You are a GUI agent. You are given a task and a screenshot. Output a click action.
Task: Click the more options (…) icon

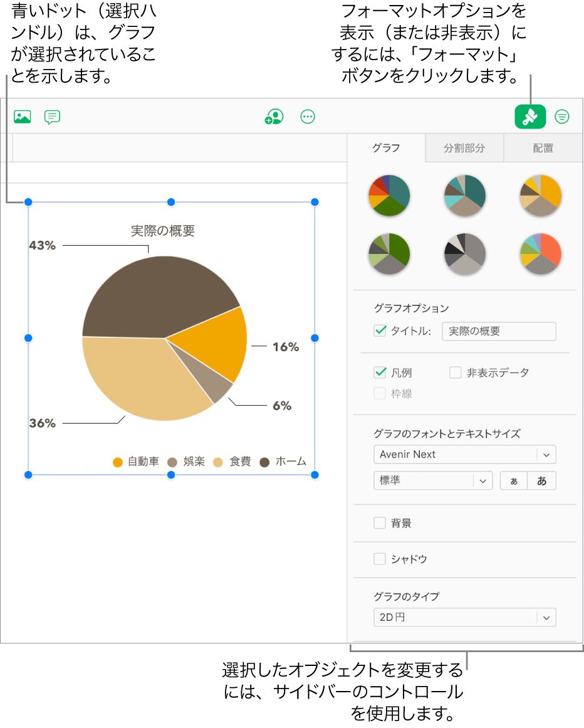point(308,117)
